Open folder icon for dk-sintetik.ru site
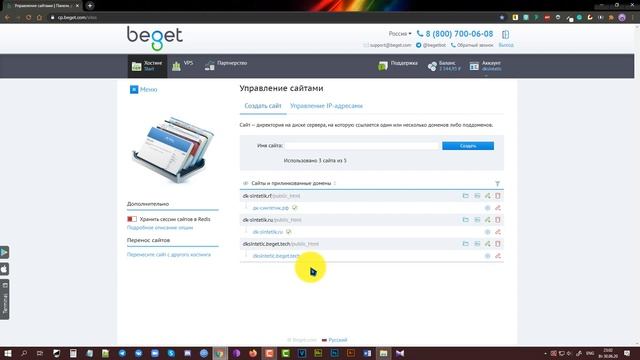 coord(465,220)
